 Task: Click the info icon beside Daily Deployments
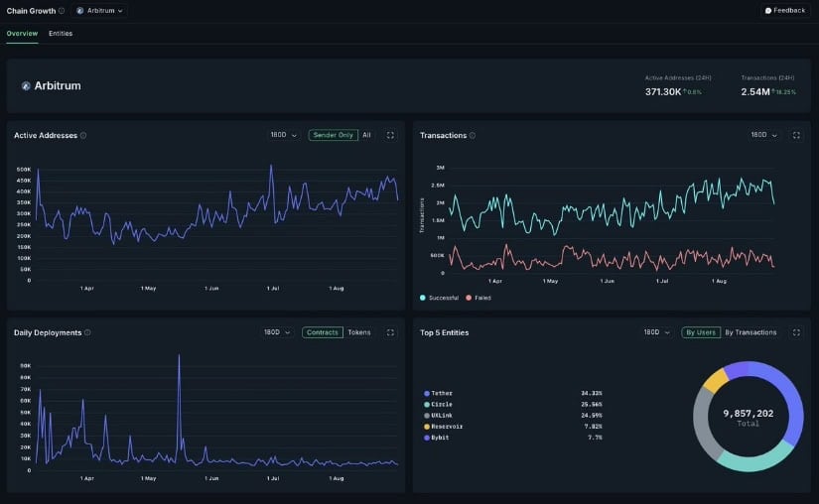click(87, 332)
